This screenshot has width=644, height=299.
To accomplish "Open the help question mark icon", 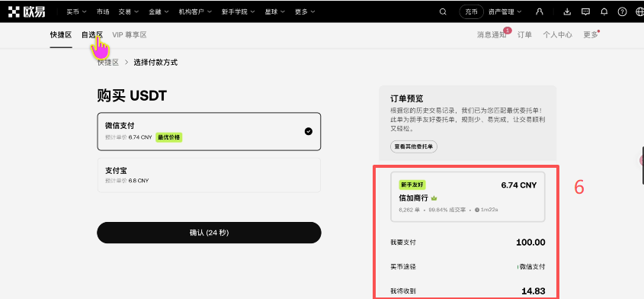I will tap(622, 12).
